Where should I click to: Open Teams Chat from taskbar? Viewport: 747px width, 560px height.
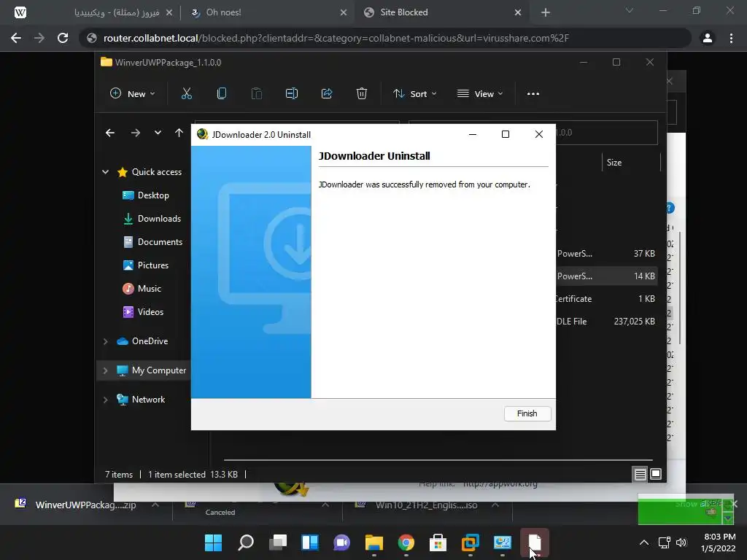(x=341, y=542)
